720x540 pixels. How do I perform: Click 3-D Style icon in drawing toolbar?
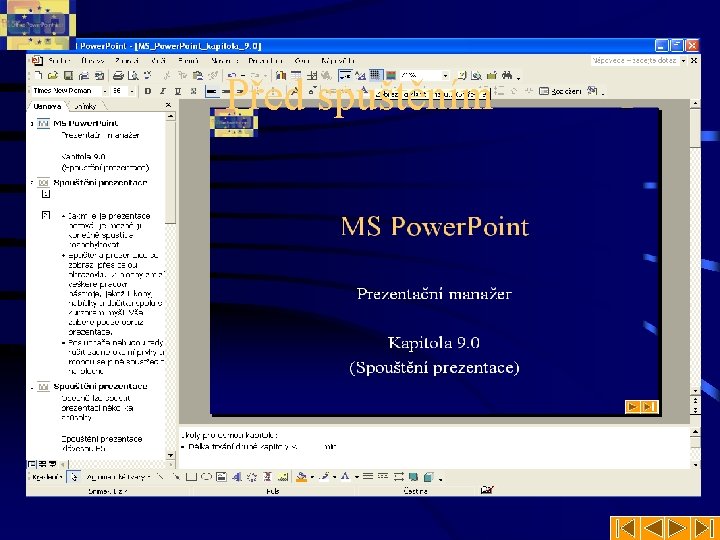click(x=428, y=477)
